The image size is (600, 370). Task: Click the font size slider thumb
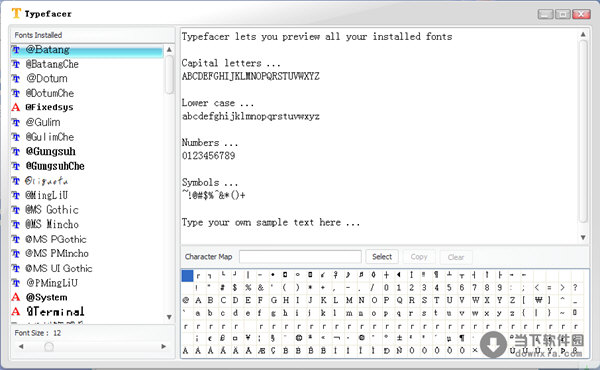click(49, 347)
